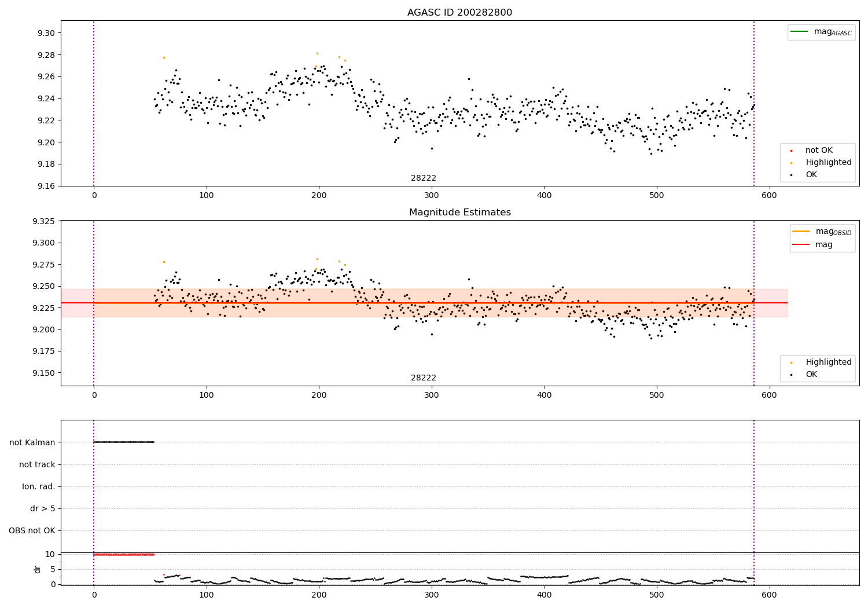Click the '28222' label in the Magnitude Estimates plot
Image resolution: width=868 pixels, height=608 pixels.
(x=424, y=378)
